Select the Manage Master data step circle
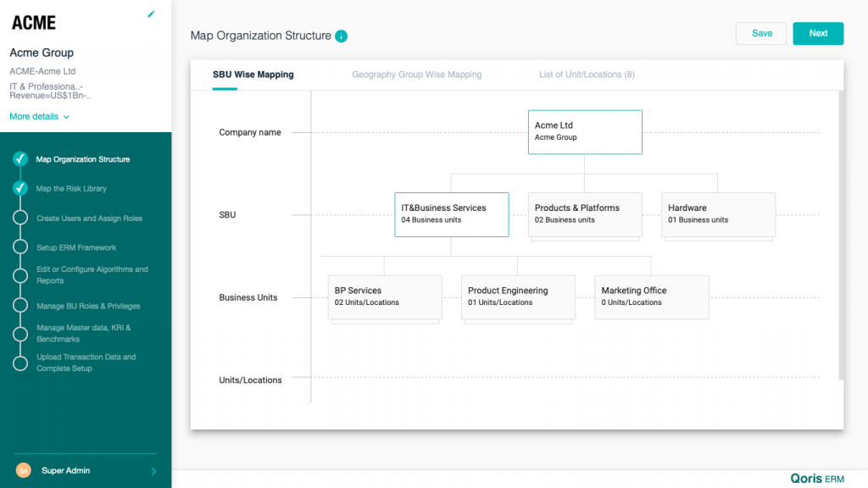Screen dimensions: 868x488 coord(20,334)
